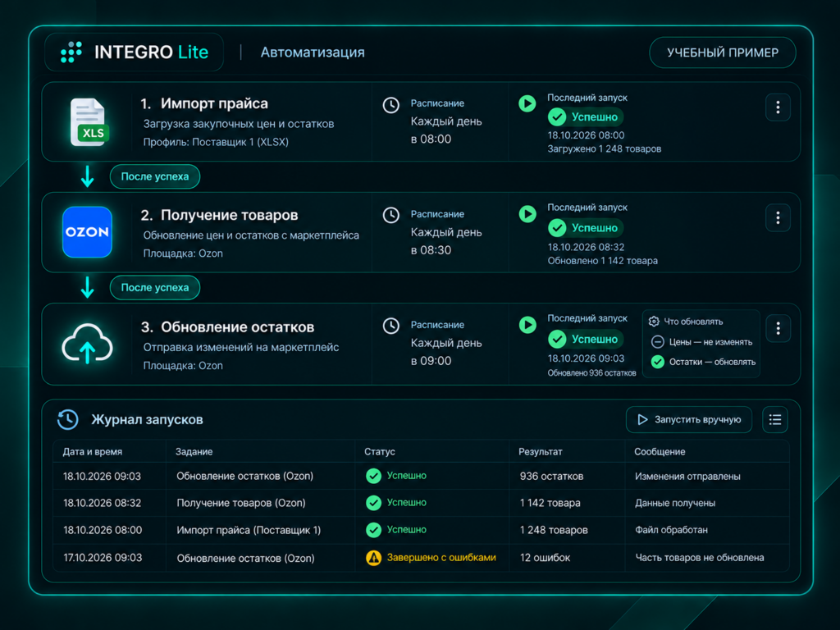The width and height of the screenshot is (840, 630).
Task: Click the Успешно badge in Получение товаров card
Action: coord(585,228)
